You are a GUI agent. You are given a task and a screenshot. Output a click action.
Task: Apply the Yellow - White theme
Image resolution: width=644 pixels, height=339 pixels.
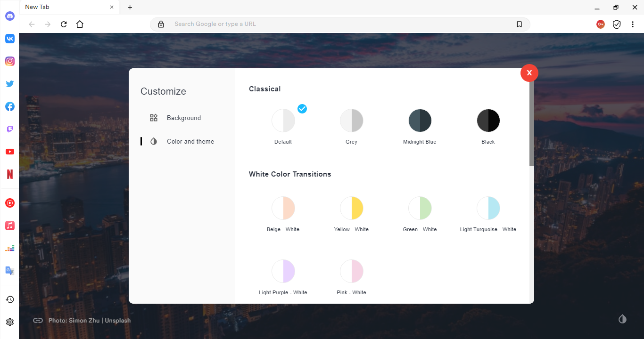(351, 208)
